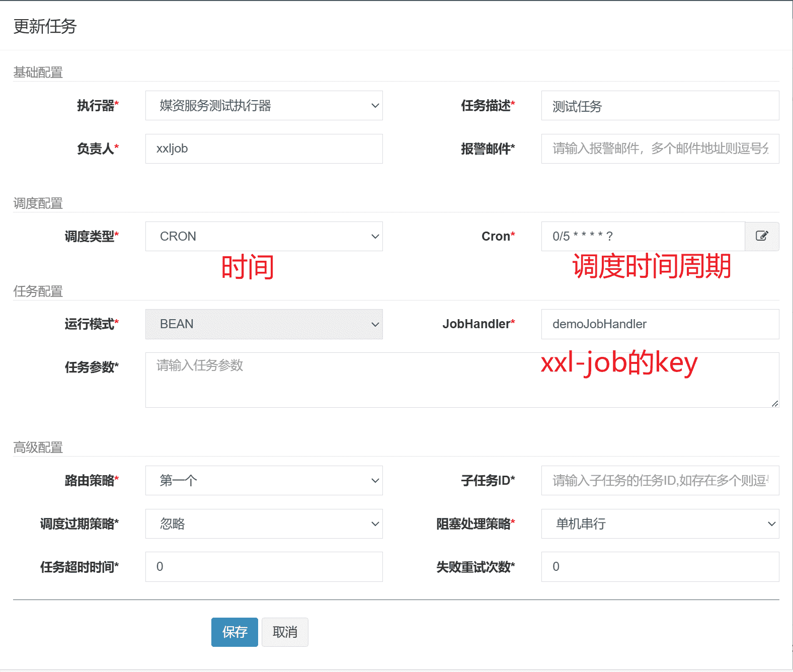Click the 失败重试次数 input field
The width and height of the screenshot is (793, 672).
[660, 567]
